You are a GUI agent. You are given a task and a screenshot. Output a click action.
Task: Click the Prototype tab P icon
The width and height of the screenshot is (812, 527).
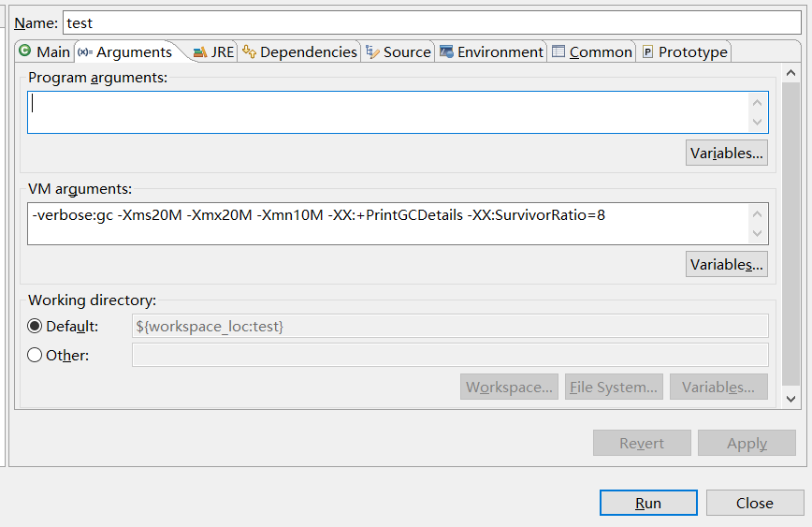coord(647,52)
